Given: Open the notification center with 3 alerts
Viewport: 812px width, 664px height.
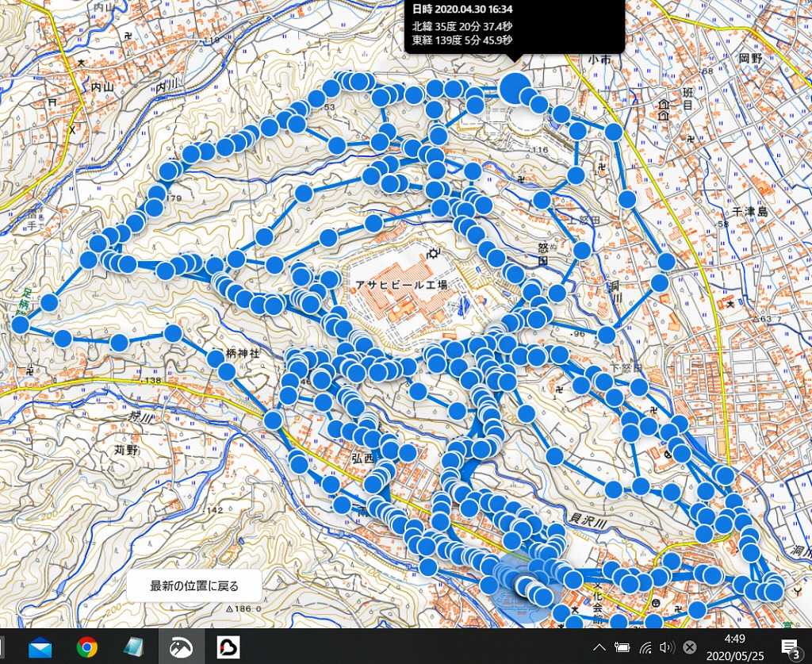Looking at the screenshot, I should coord(789,647).
